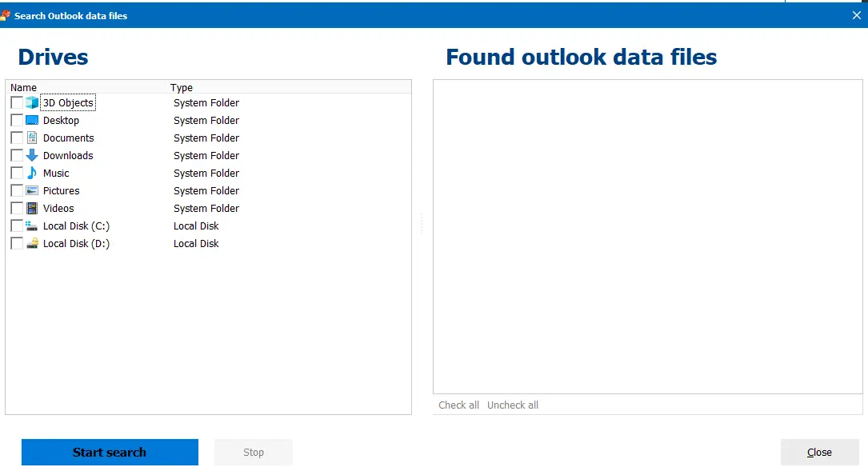Check the Desktop checkbox
868x475 pixels.
17,120
